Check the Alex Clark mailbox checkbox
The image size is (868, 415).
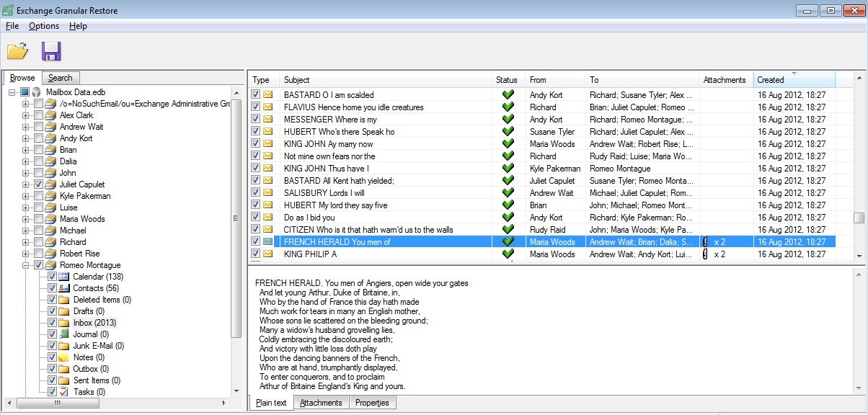38,115
